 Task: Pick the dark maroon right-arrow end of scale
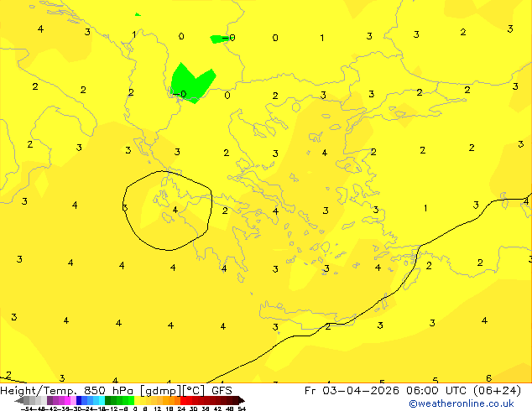click(241, 401)
